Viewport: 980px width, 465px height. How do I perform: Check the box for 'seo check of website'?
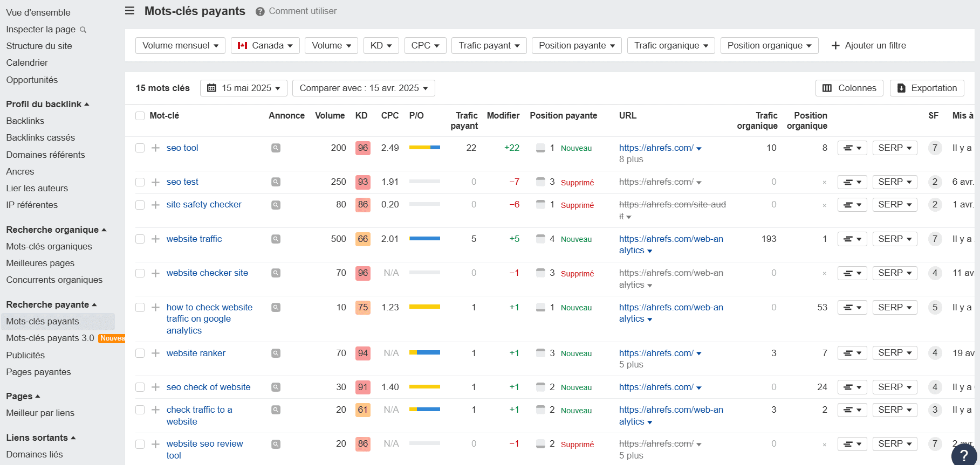tap(140, 387)
